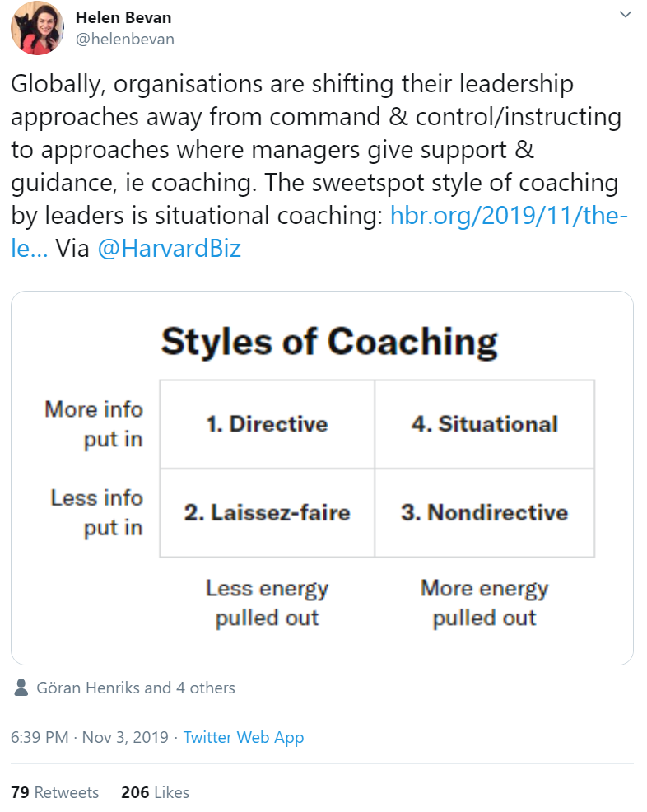
Task: Open the @helenbevan handle link
Action: (125, 39)
